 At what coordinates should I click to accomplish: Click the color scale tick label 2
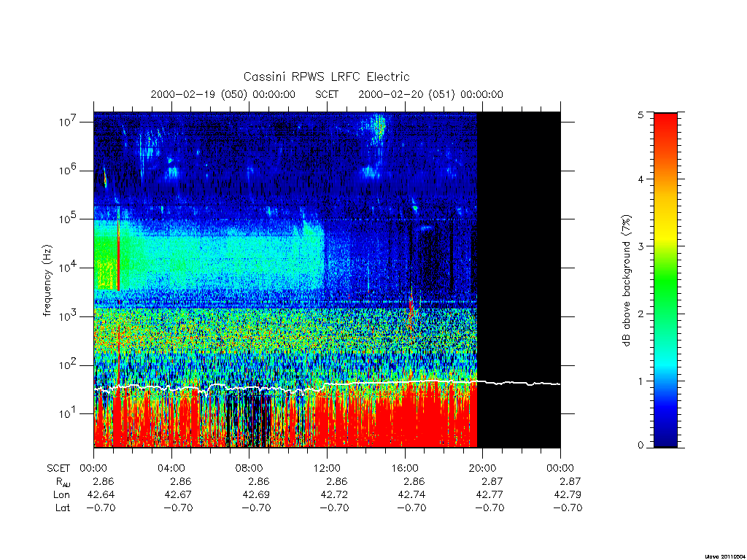pyautogui.click(x=640, y=314)
